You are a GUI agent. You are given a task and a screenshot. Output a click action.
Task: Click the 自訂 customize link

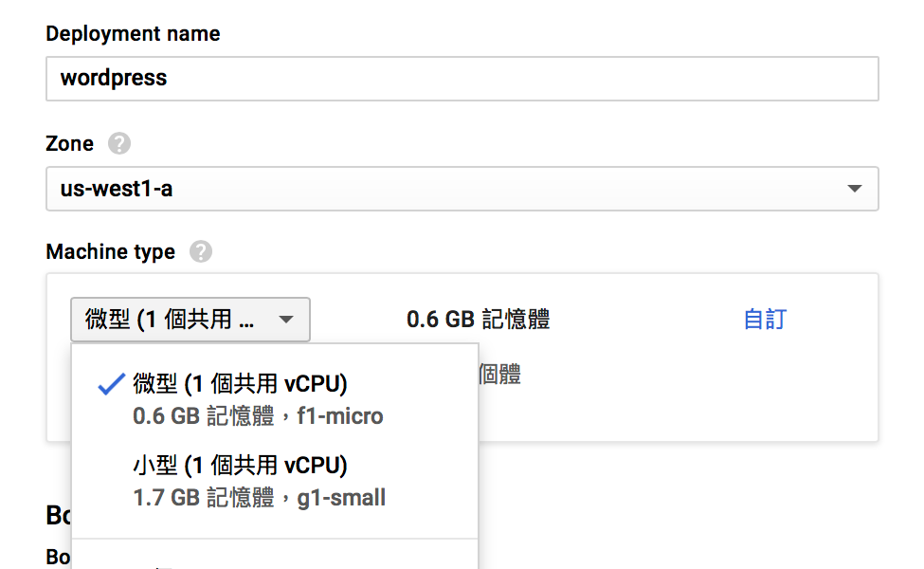click(x=765, y=320)
